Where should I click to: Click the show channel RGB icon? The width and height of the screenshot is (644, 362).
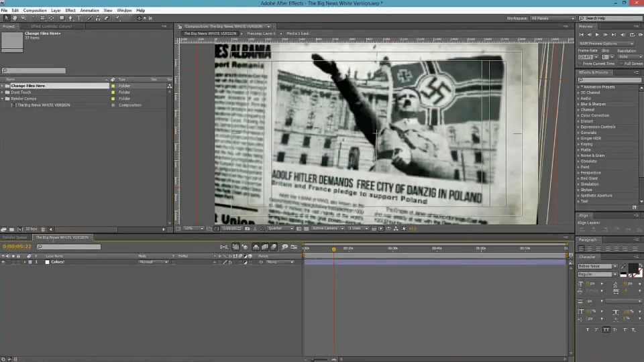pos(262,229)
